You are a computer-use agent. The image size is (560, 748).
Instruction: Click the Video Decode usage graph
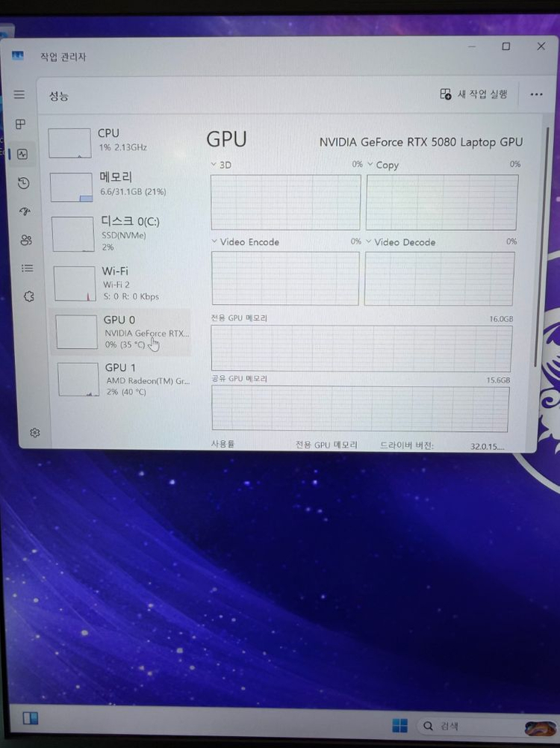439,279
